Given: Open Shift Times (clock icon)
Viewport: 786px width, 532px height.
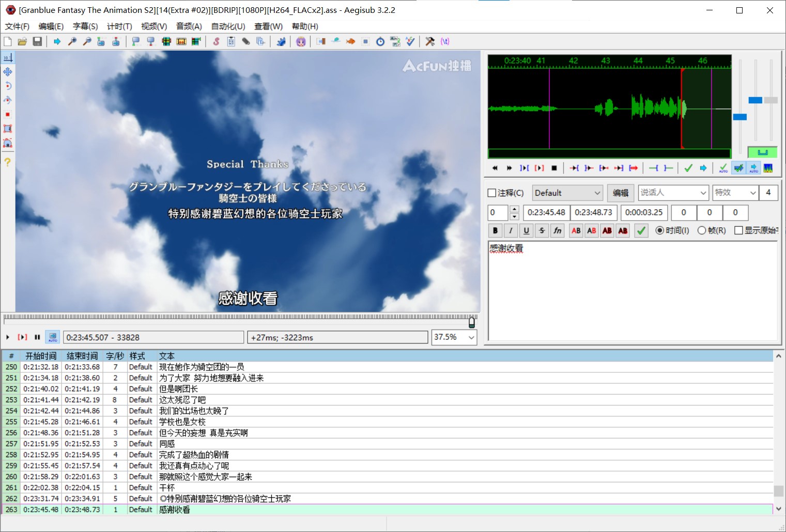Looking at the screenshot, I should click(x=380, y=41).
